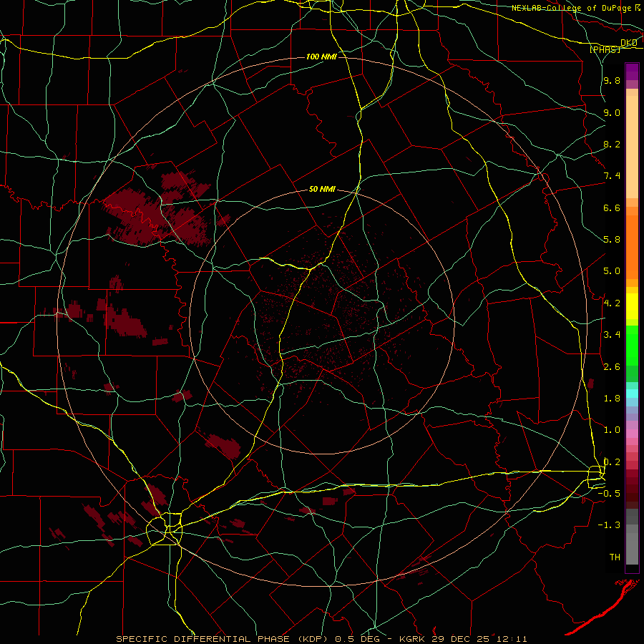Click the 100 NMI range ring label

(321, 57)
